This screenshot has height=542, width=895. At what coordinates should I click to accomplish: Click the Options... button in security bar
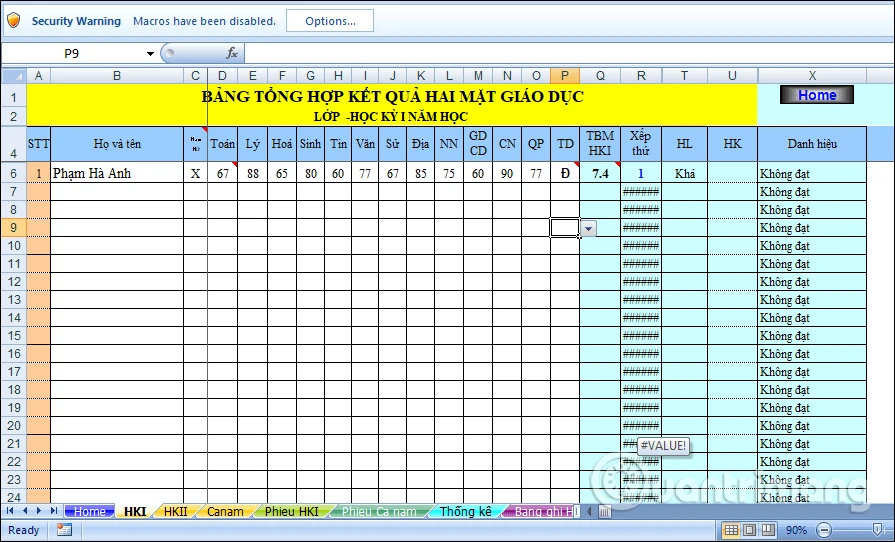pyautogui.click(x=330, y=21)
